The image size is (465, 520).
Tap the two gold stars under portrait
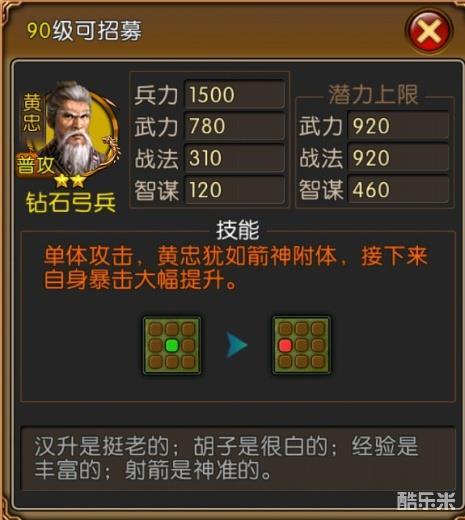click(70, 181)
